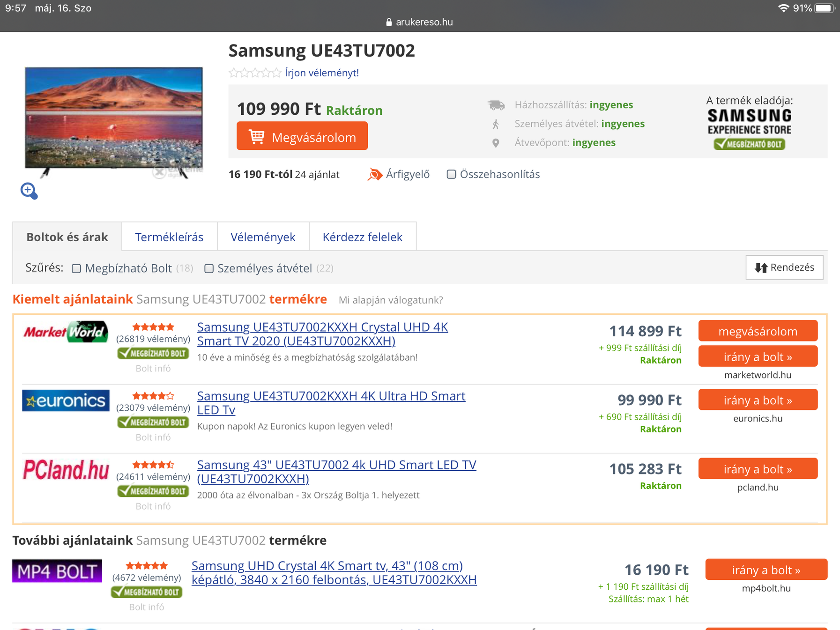The image size is (840, 630).
Task: Click the magnifier zoom icon under TV image
Action: [29, 191]
